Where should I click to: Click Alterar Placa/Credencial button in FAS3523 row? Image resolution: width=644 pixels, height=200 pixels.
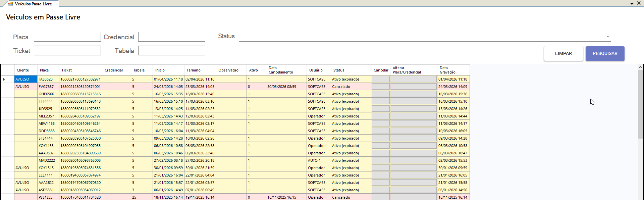(x=414, y=79)
